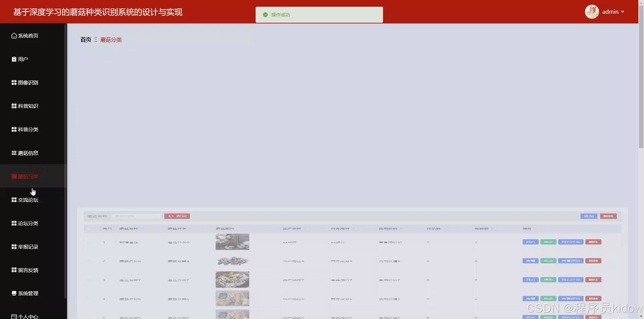Sort by the 营养成分 column arrow
Viewport: 644px width, 319px height.
pos(354,229)
